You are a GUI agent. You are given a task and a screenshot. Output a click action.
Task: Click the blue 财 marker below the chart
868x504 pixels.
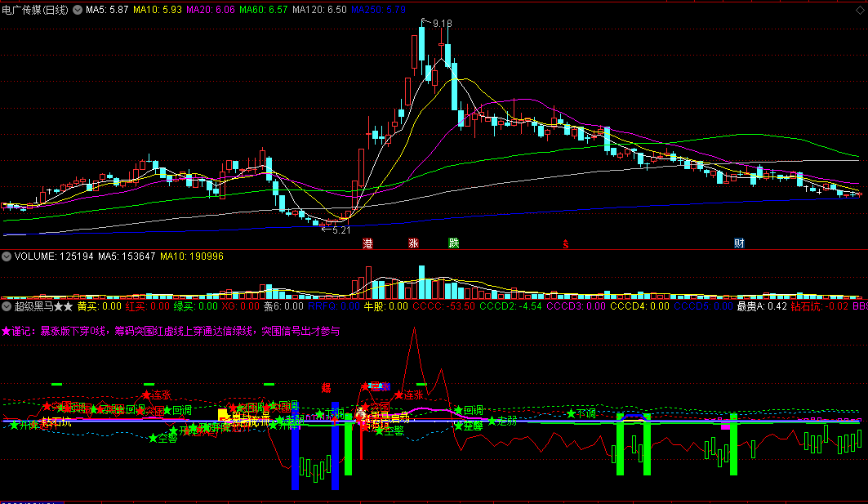point(739,243)
